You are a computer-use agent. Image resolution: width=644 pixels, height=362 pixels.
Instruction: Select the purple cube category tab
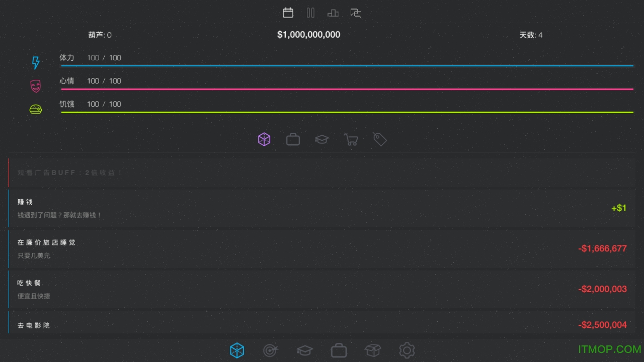(x=264, y=139)
